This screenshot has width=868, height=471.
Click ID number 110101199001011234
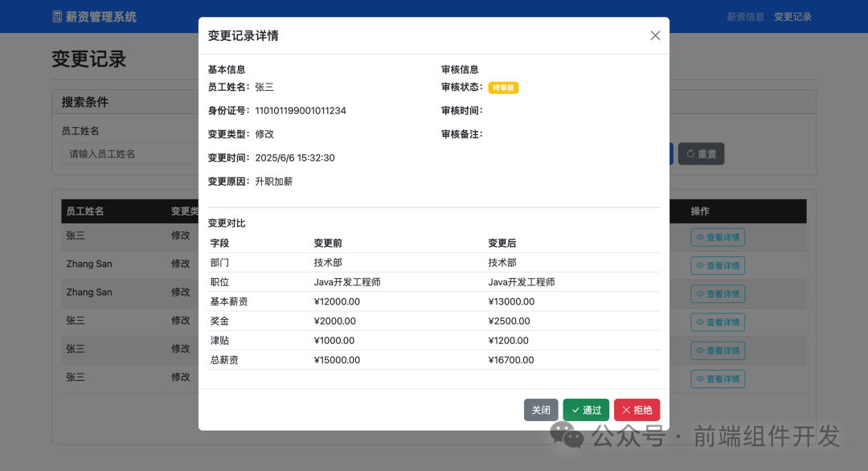point(301,111)
